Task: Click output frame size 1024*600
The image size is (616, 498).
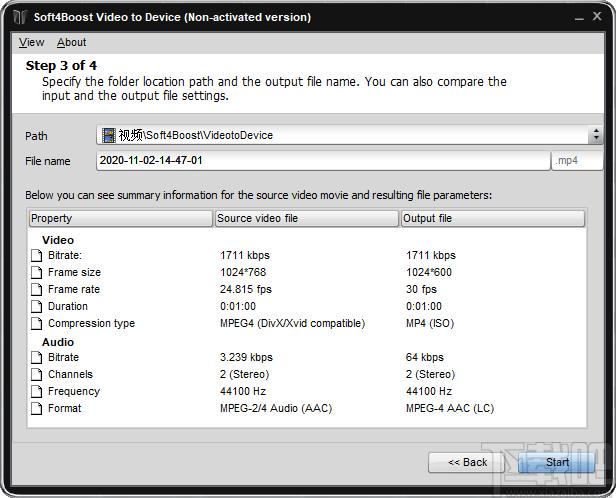Action: 429,272
